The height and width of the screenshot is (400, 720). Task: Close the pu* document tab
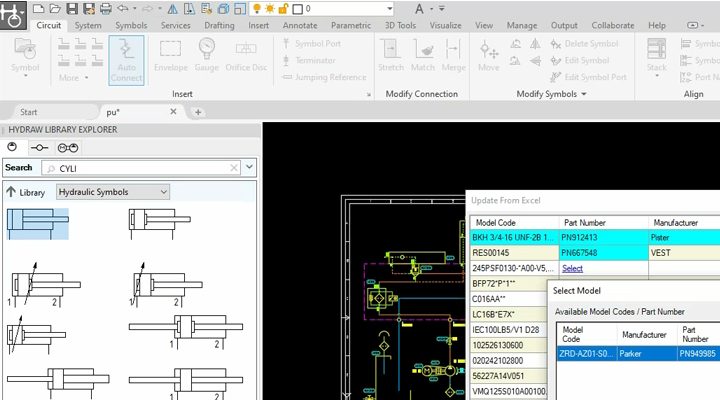[x=173, y=112]
